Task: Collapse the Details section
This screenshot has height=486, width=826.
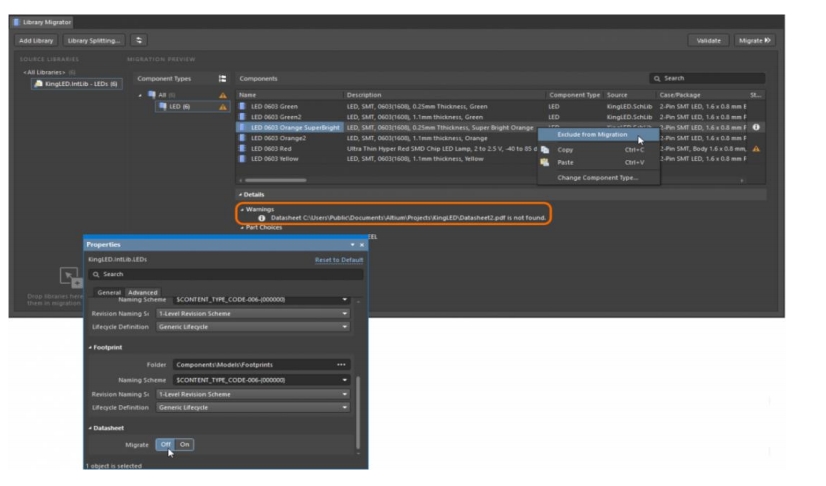Action: click(x=240, y=195)
